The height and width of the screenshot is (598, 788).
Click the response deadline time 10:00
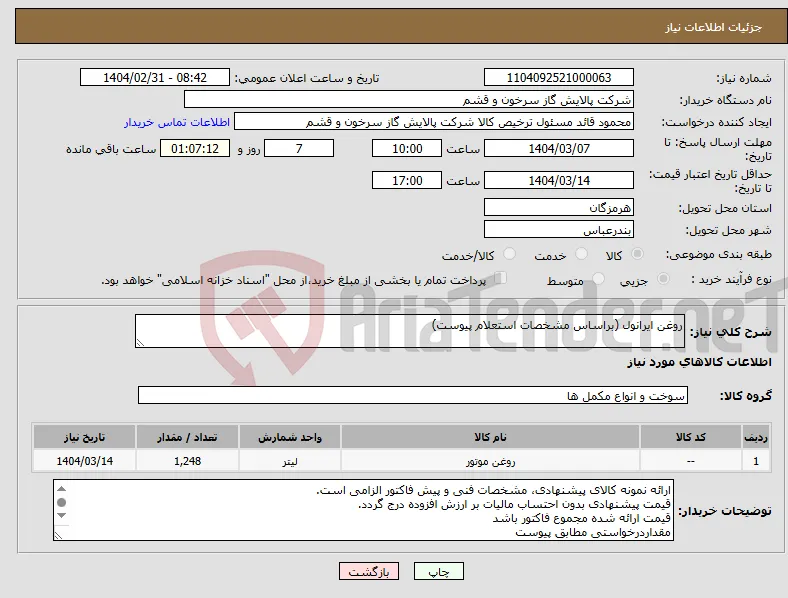[407, 148]
